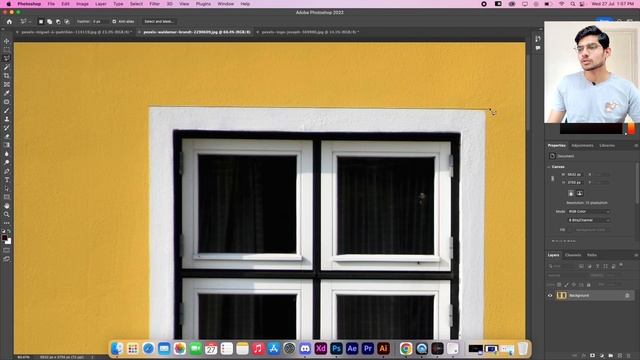The height and width of the screenshot is (360, 640).
Task: Click the Select and Mask button
Action: [x=159, y=21]
